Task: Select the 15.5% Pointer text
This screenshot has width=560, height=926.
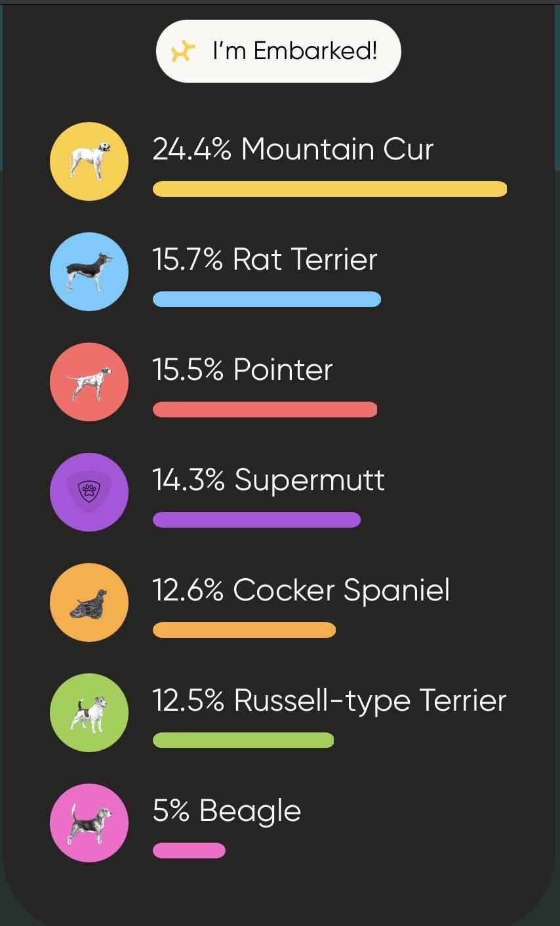Action: (242, 370)
